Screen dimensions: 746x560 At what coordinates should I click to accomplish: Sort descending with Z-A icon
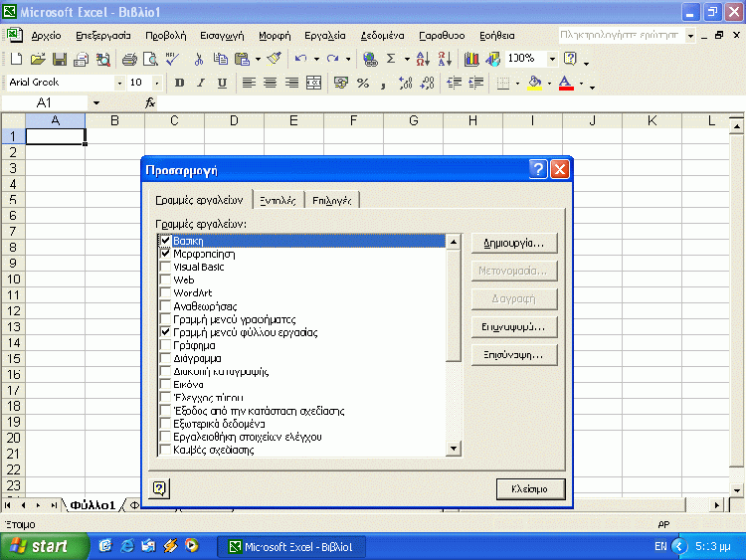pyautogui.click(x=445, y=59)
